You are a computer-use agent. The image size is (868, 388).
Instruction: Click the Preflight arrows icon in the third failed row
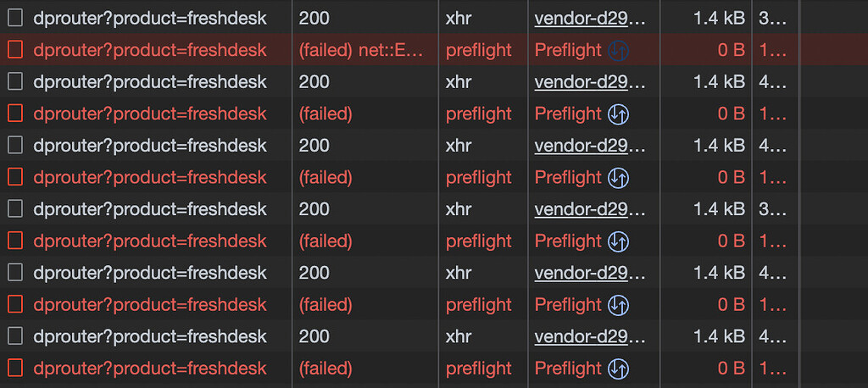(618, 178)
